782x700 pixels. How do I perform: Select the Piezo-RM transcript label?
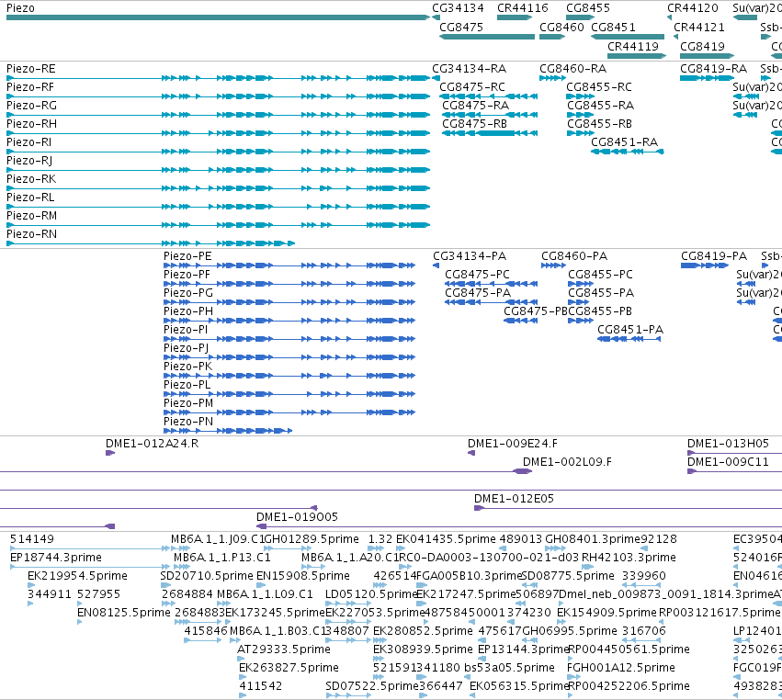point(31,215)
